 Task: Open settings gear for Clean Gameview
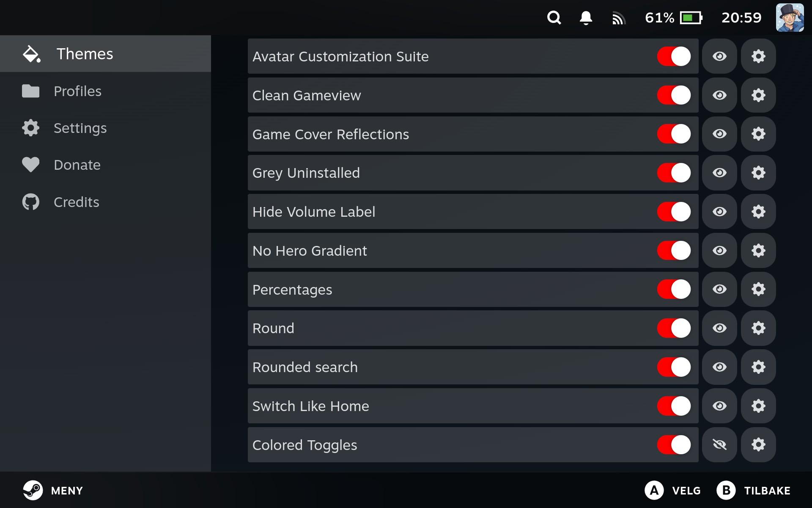tap(758, 95)
